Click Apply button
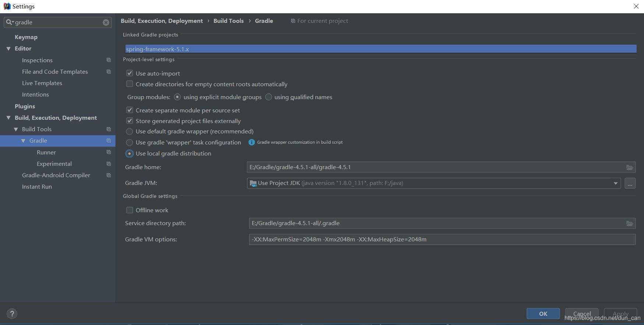The image size is (644, 325). (620, 314)
